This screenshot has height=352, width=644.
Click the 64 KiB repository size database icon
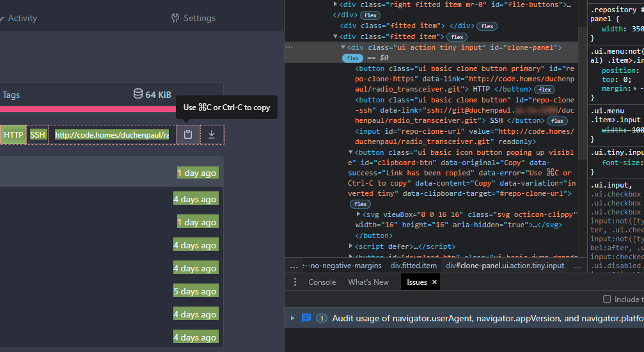tap(138, 94)
